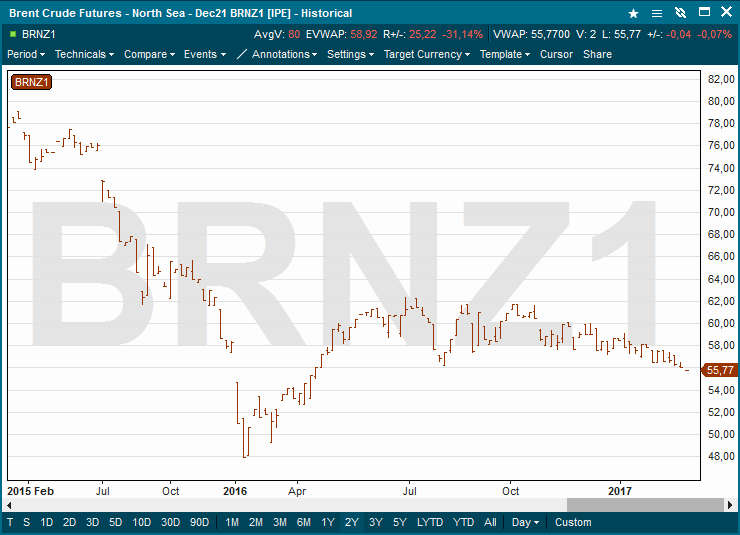Select the line Annotations pencil icon
The width and height of the screenshot is (740, 535).
(x=241, y=54)
